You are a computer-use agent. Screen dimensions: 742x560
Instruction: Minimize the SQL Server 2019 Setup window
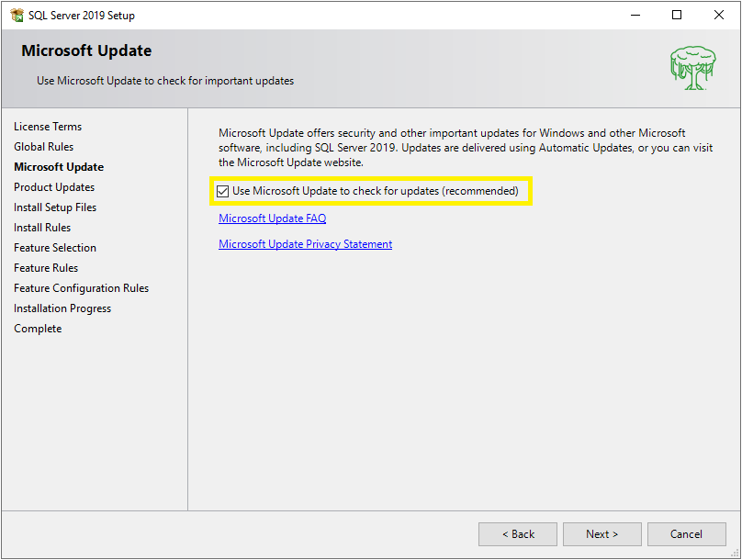point(635,15)
